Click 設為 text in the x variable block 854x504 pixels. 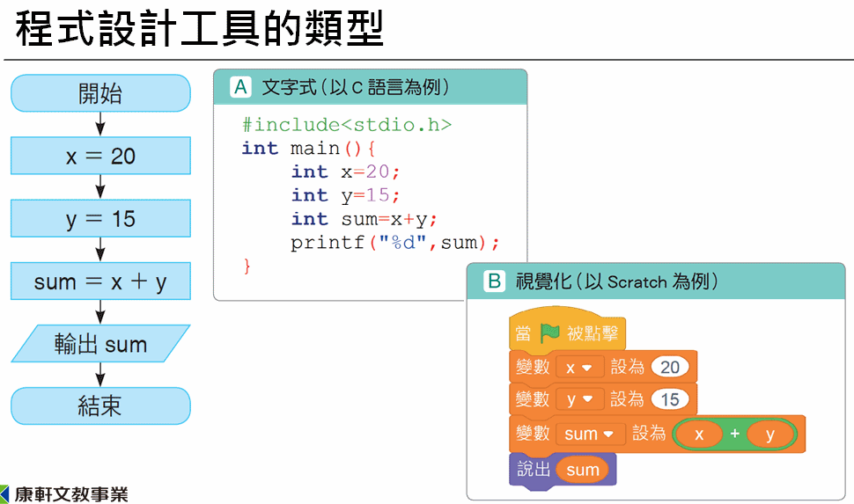pos(627,367)
